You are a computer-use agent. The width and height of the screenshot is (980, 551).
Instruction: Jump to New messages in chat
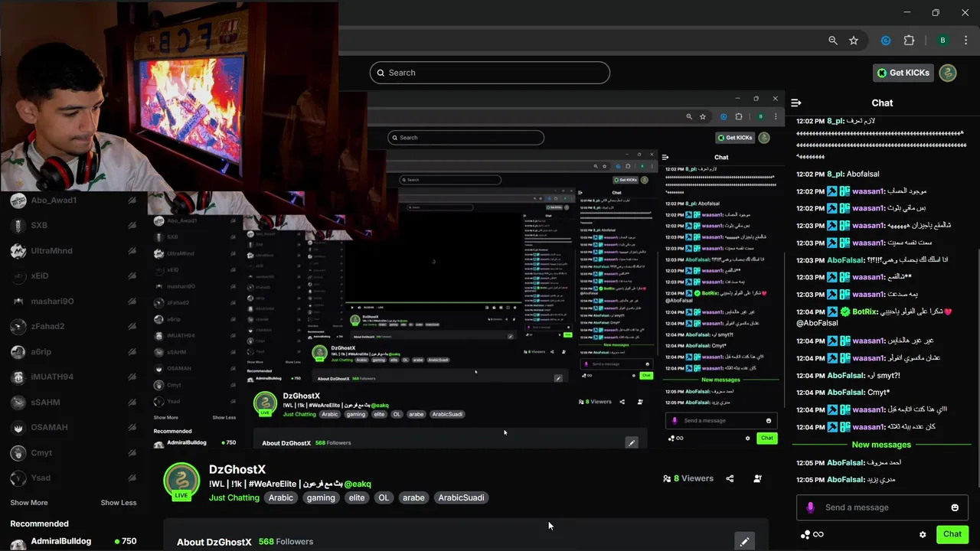click(881, 445)
